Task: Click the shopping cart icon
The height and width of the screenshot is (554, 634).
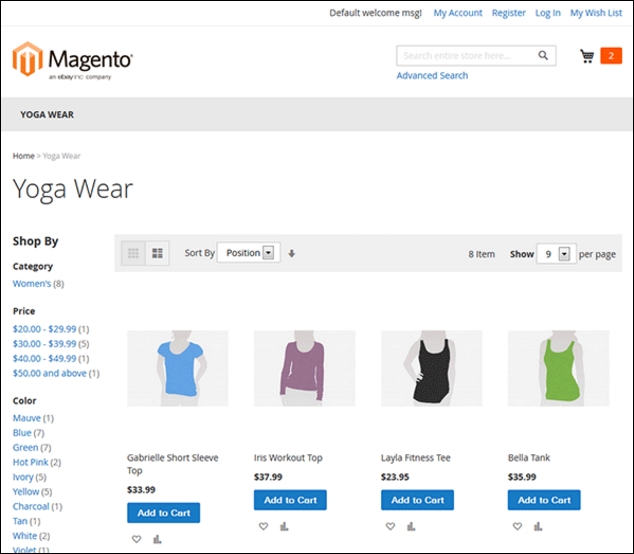Action: pyautogui.click(x=587, y=57)
